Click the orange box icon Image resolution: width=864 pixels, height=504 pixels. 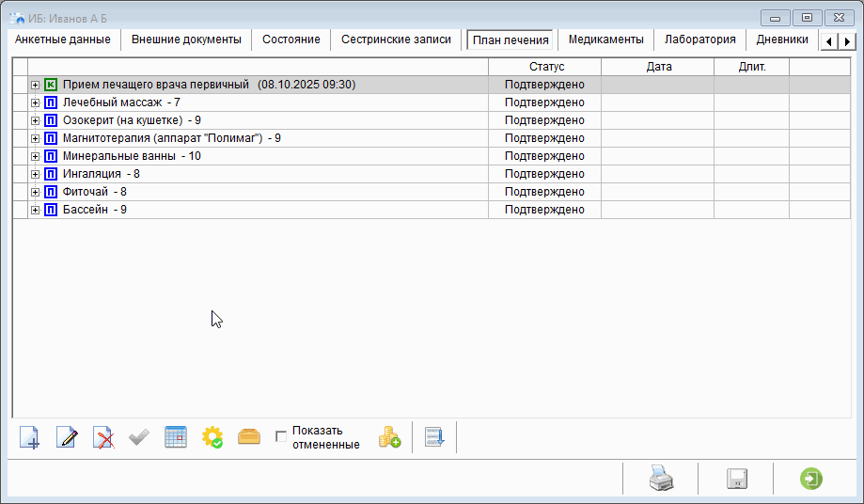point(249,437)
